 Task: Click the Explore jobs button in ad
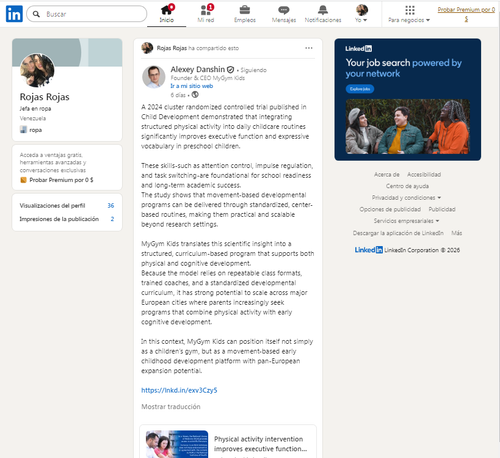[360, 89]
